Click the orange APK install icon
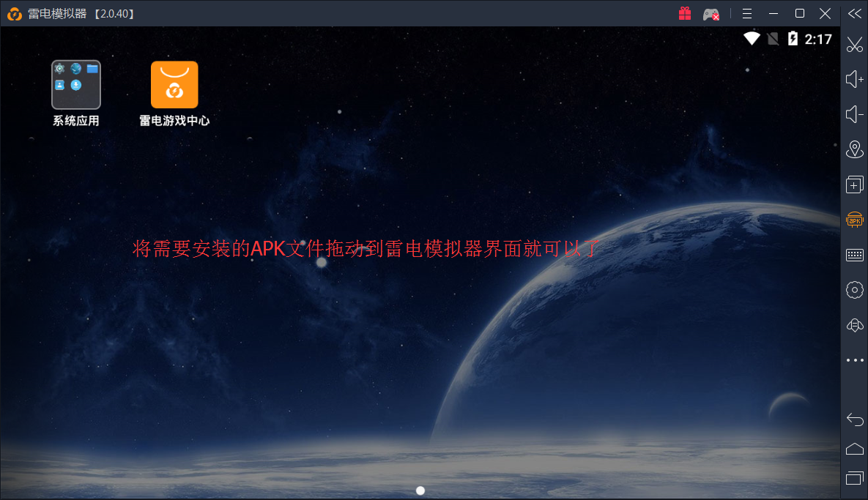868x500 pixels. 855,220
